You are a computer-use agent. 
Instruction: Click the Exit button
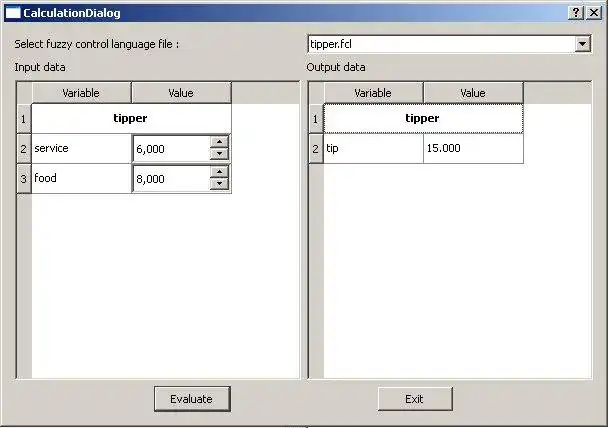point(415,399)
